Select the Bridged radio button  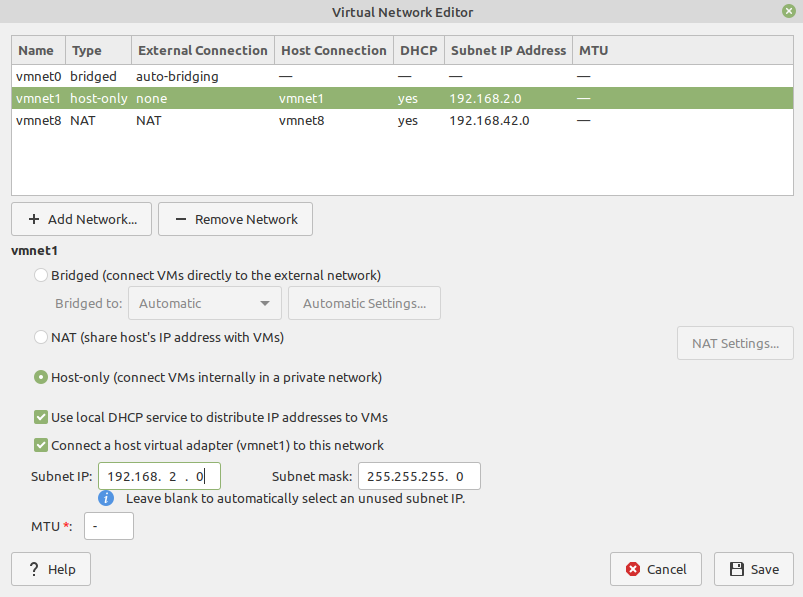point(41,275)
